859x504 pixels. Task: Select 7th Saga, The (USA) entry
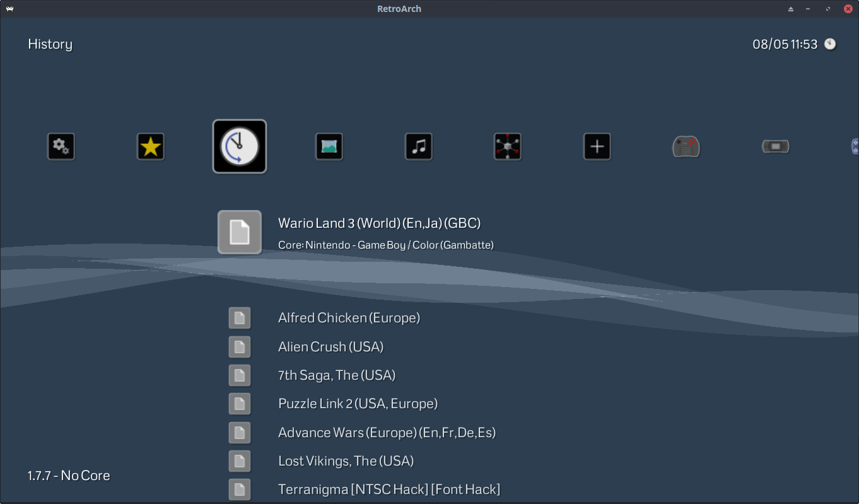tap(337, 375)
